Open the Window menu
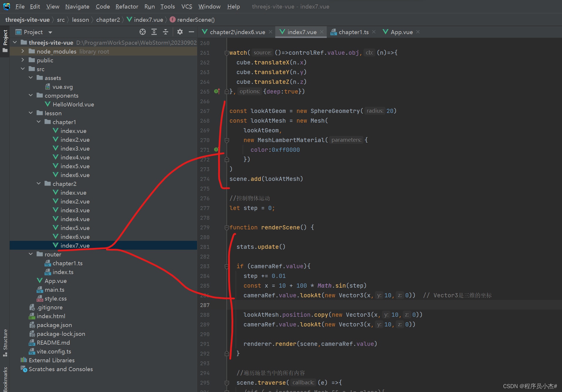 [209, 6]
